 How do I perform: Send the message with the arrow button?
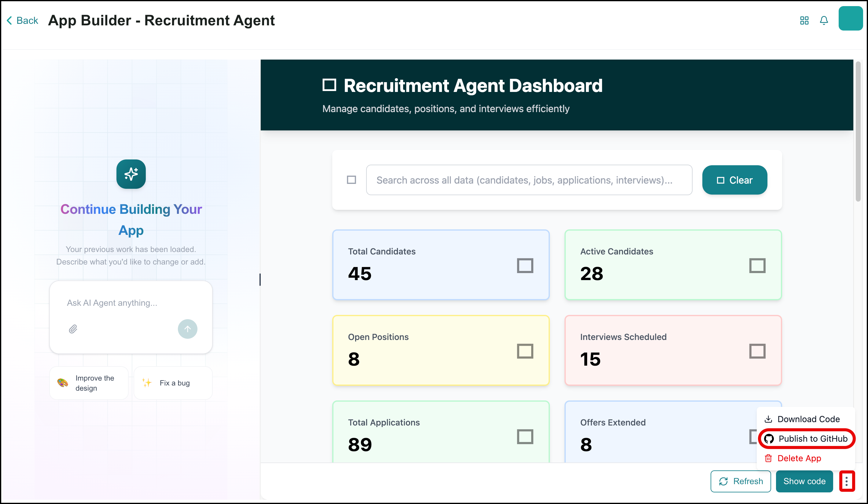pos(187,329)
